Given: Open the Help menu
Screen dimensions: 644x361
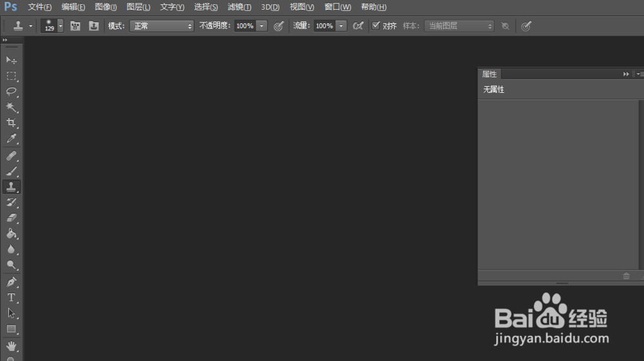Looking at the screenshot, I should [374, 7].
